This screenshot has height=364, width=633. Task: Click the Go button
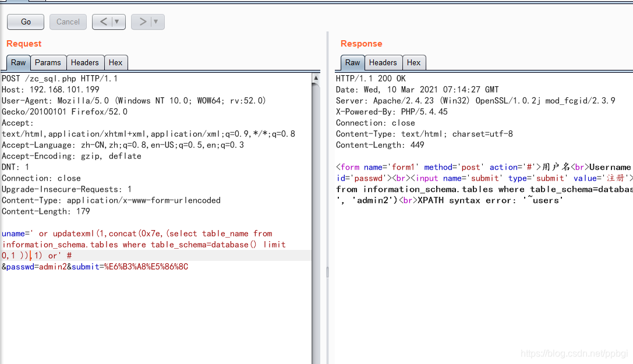26,22
